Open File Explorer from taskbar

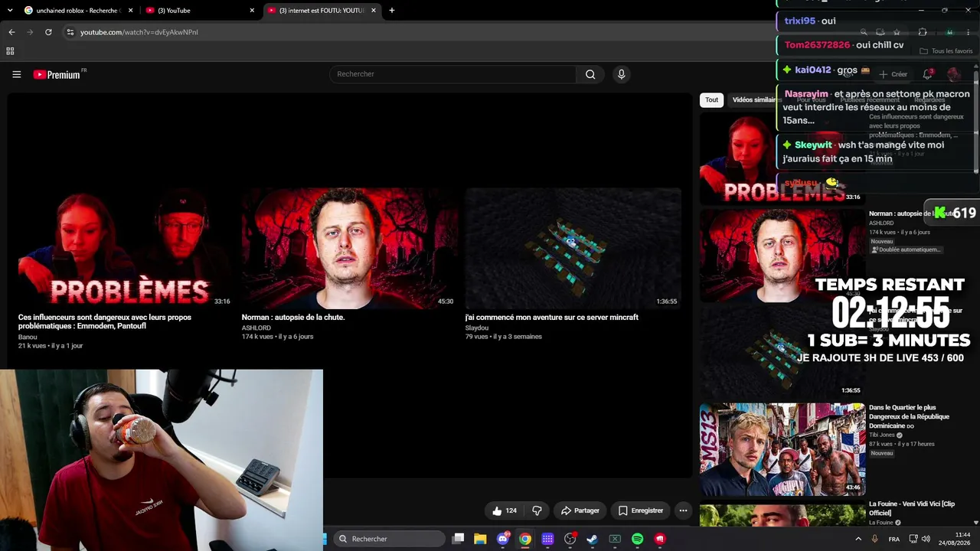click(480, 539)
